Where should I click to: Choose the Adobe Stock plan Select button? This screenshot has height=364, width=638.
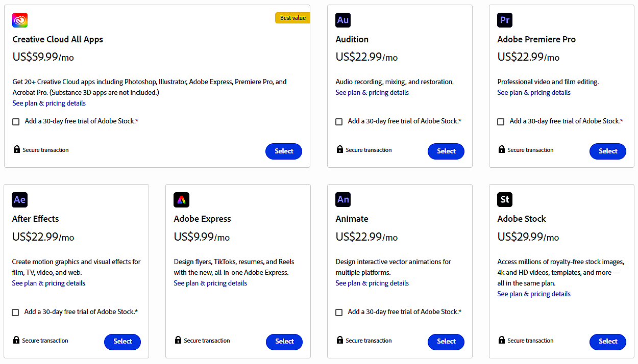click(607, 342)
